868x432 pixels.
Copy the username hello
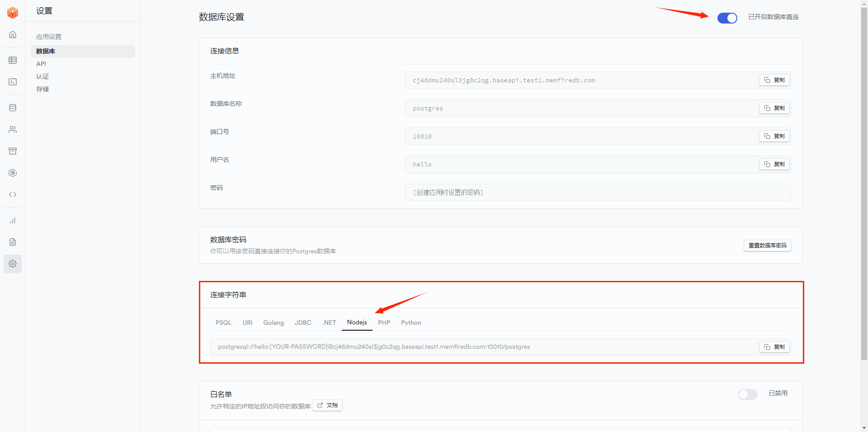pyautogui.click(x=774, y=164)
